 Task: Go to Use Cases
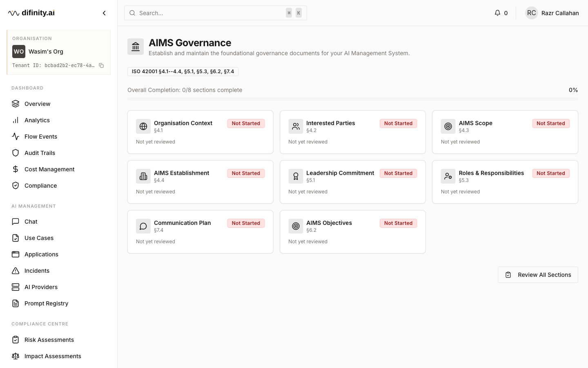59,238
